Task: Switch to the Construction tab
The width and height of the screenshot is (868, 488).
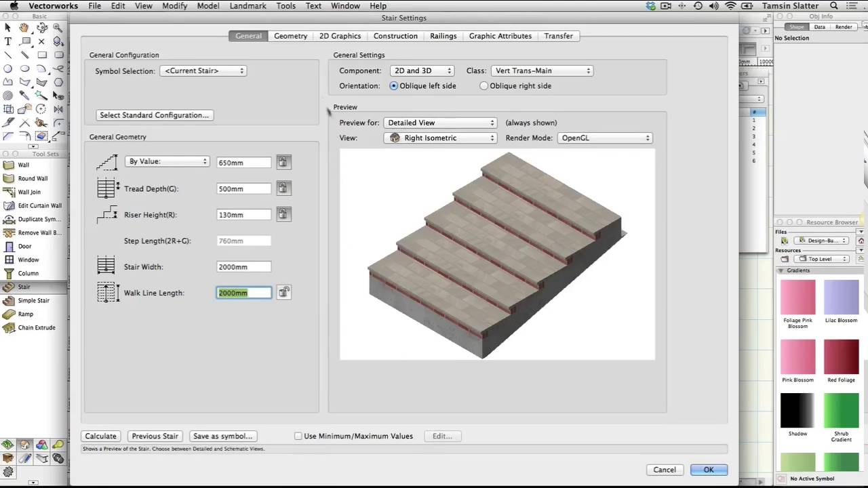Action: pyautogui.click(x=395, y=36)
